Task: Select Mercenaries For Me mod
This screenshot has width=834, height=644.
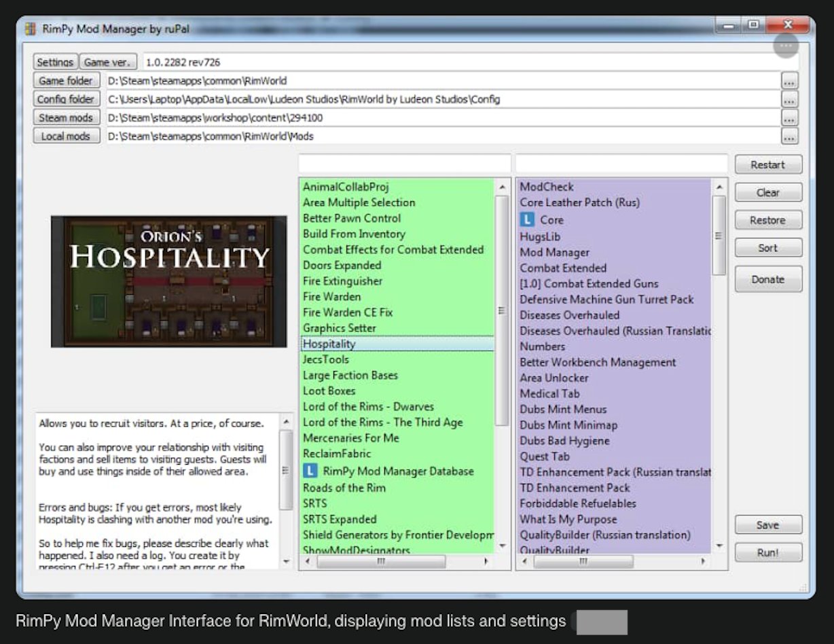Action: pyautogui.click(x=351, y=438)
